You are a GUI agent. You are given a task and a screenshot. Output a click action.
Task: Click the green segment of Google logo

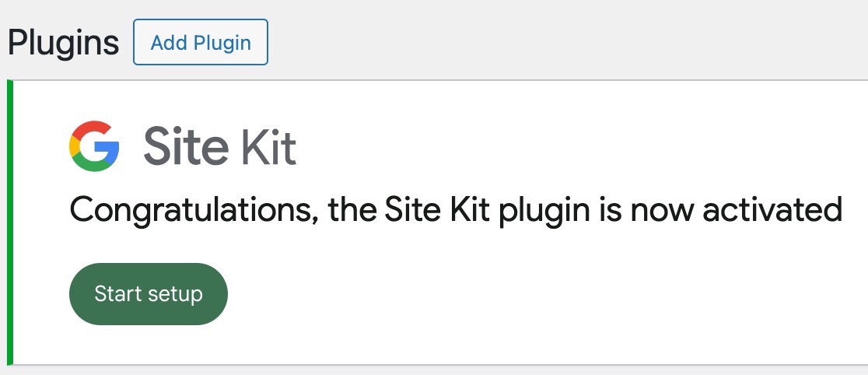[92, 166]
